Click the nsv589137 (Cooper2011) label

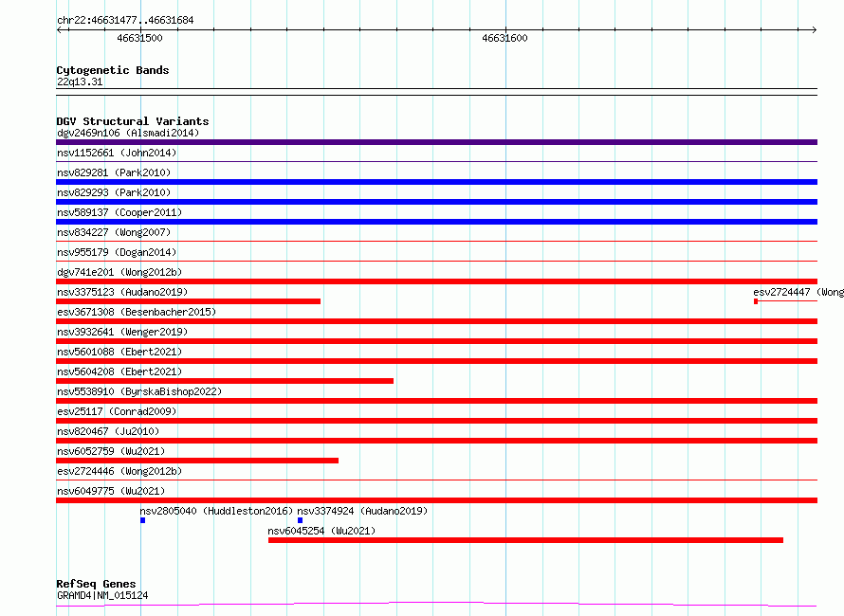[x=119, y=212]
